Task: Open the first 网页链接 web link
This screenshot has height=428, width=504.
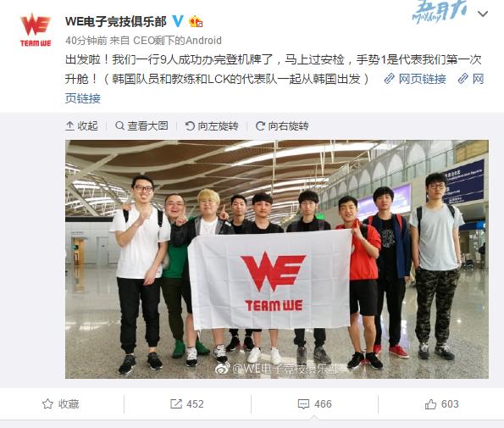Action: coord(415,79)
